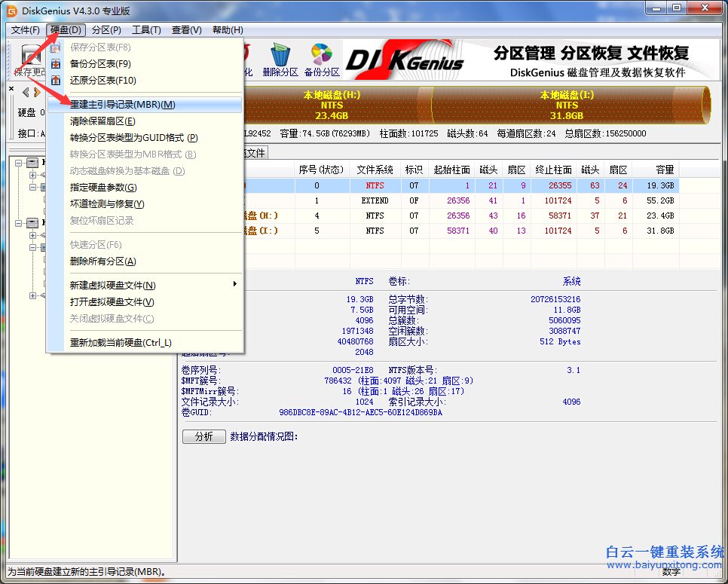Expand the bottom plus node in the tree

pyautogui.click(x=32, y=295)
